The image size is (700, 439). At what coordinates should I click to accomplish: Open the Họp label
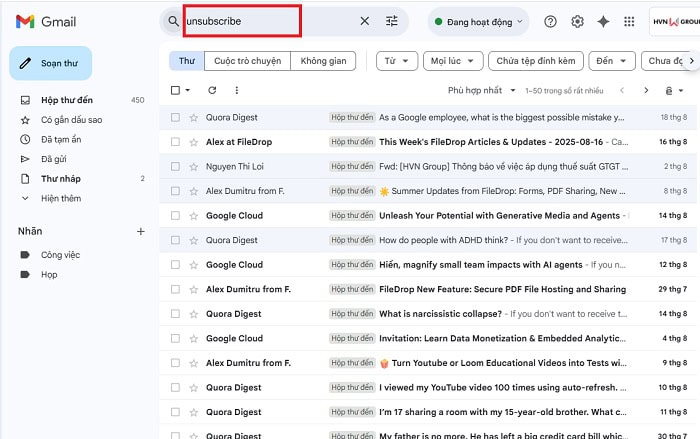click(x=49, y=275)
